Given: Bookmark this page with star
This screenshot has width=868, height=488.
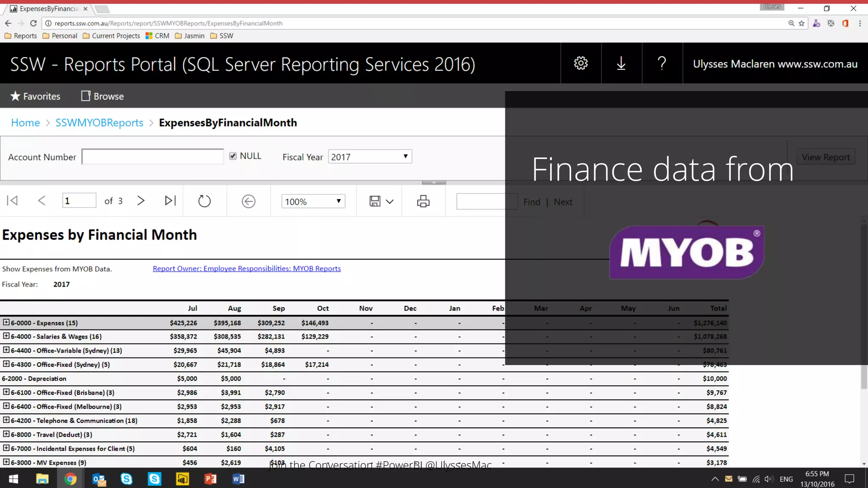Looking at the screenshot, I should [801, 23].
